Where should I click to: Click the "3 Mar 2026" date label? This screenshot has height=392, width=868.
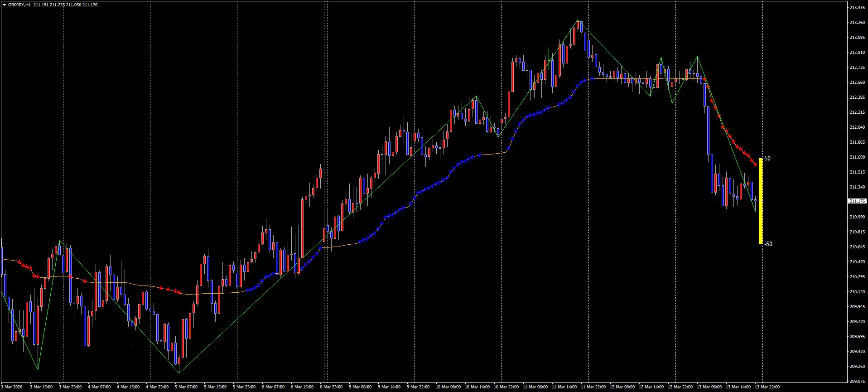coord(11,387)
